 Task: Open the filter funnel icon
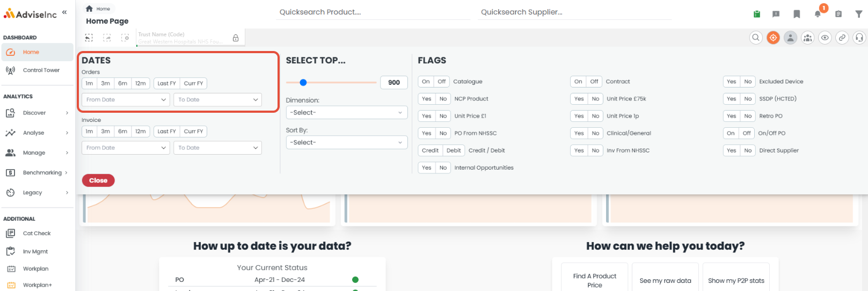pos(859,14)
